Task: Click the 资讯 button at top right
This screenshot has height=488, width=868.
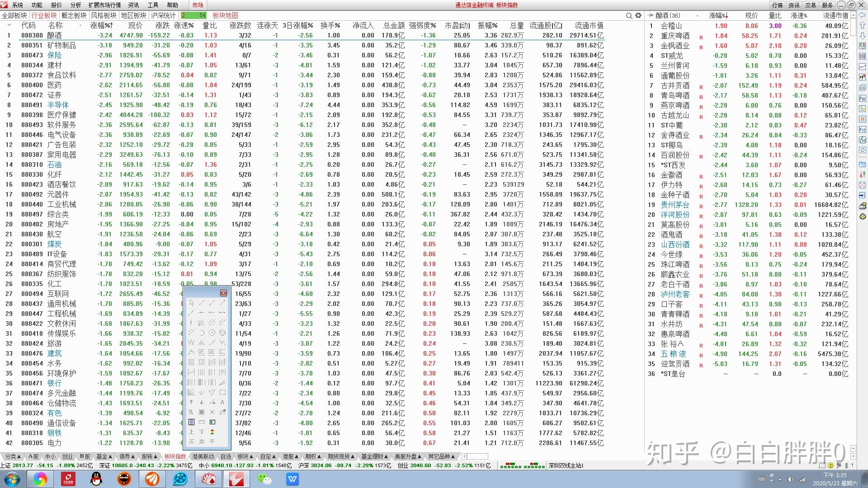Action: (x=794, y=5)
